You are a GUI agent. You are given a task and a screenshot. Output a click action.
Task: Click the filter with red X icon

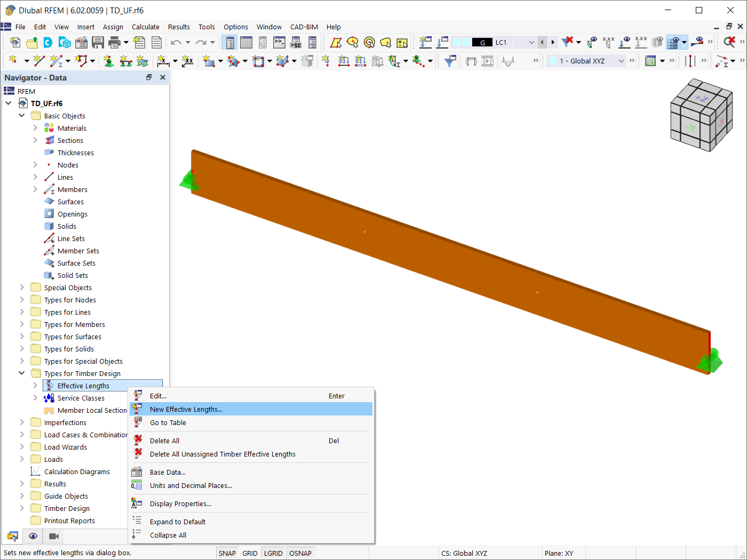tap(567, 42)
